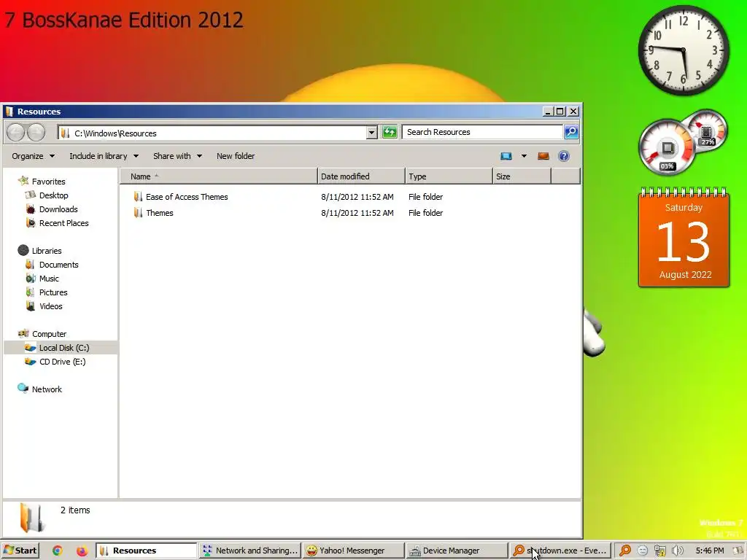Open Downloads in Favorites
This screenshot has height=560, width=747.
click(x=58, y=209)
